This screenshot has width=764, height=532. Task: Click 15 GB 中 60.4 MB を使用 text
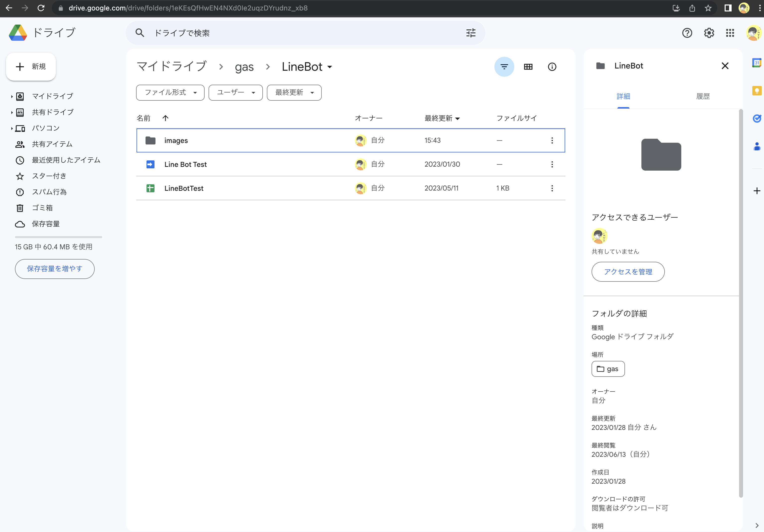[x=54, y=247]
